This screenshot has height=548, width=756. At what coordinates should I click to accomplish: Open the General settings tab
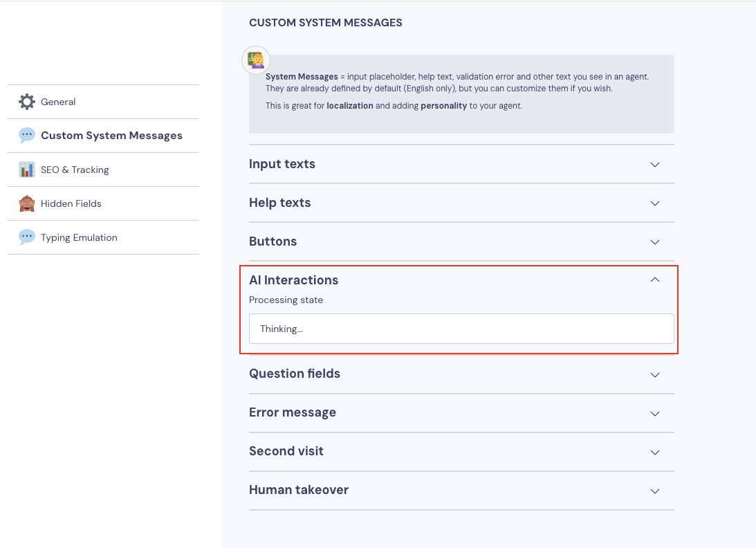tap(58, 102)
